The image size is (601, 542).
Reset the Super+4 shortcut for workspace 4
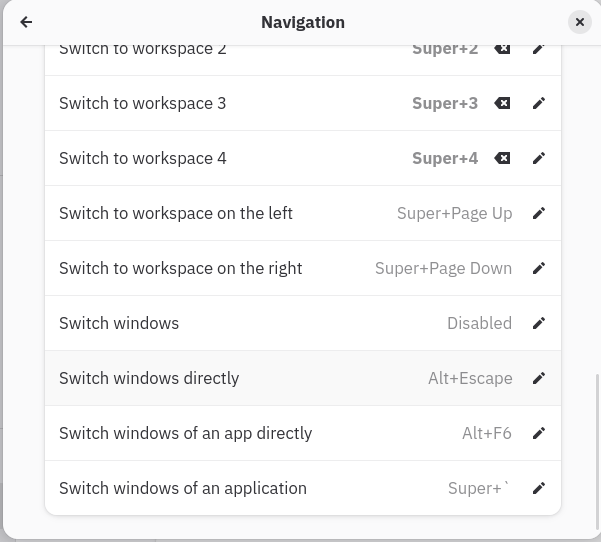coord(502,158)
